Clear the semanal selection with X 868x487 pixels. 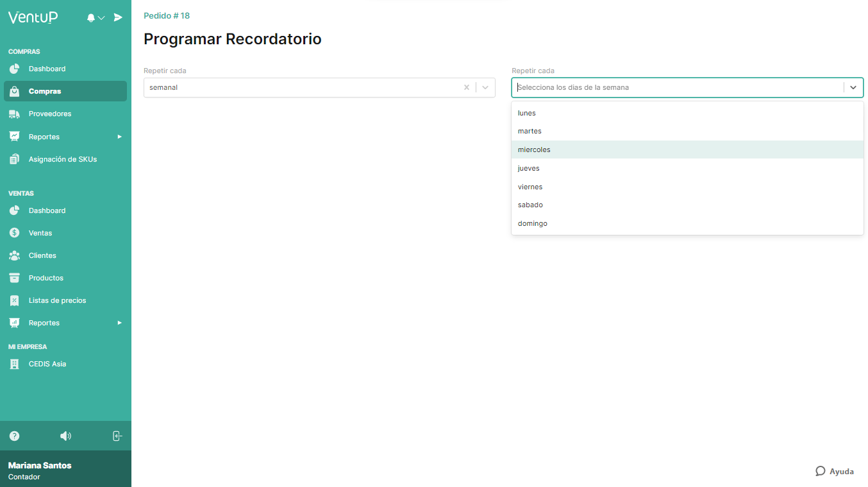pos(467,87)
